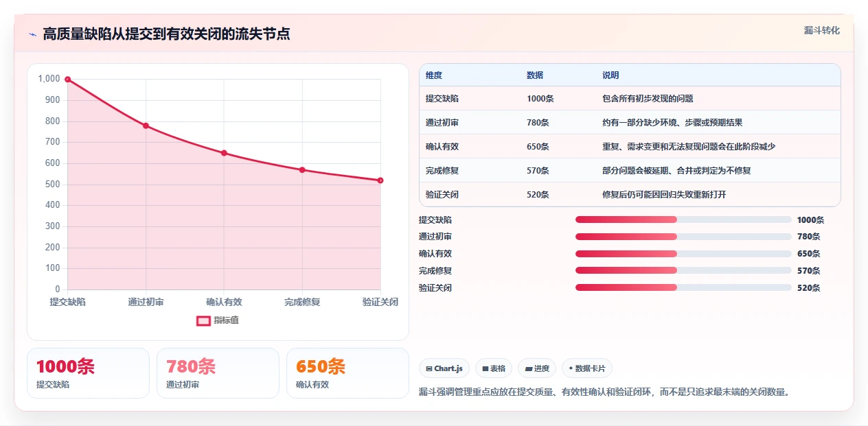868x426 pixels.
Task: Click the 验证关闭 label beside its progress bar
Action: pos(435,288)
